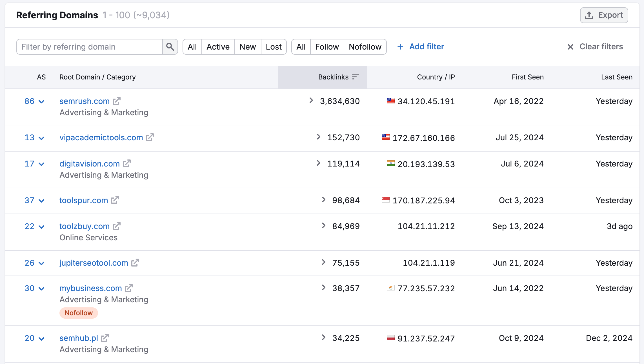This screenshot has width=644, height=364.
Task: Open semrush.com in a new tab via external link icon
Action: point(116,101)
